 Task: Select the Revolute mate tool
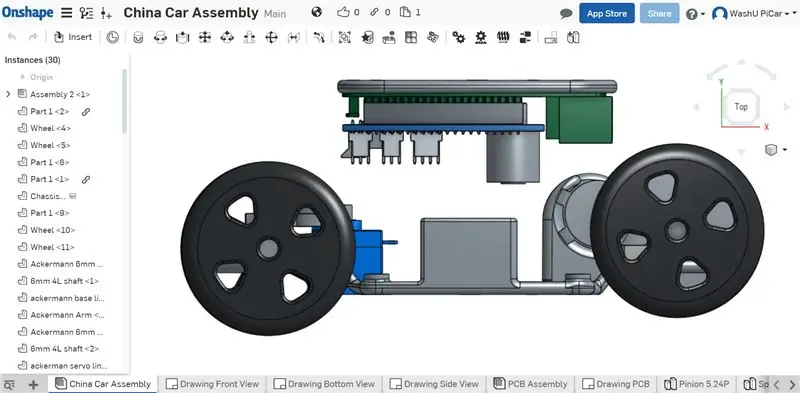coord(161,37)
